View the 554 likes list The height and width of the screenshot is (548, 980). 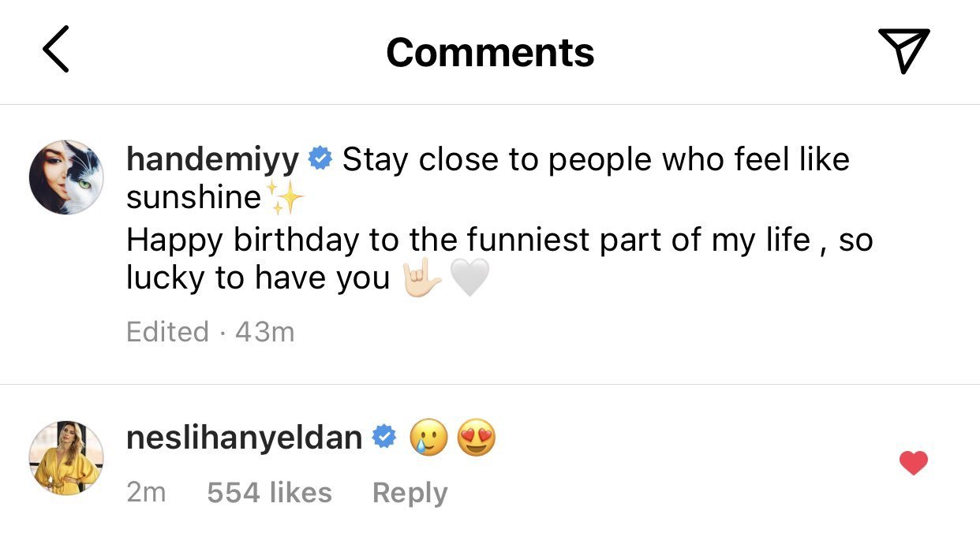pos(269,493)
